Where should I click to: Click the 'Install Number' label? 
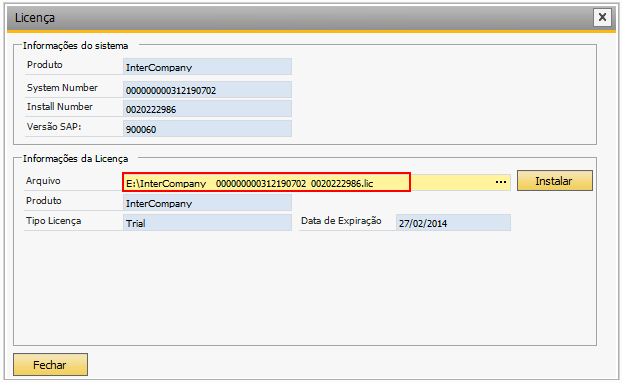coord(60,107)
